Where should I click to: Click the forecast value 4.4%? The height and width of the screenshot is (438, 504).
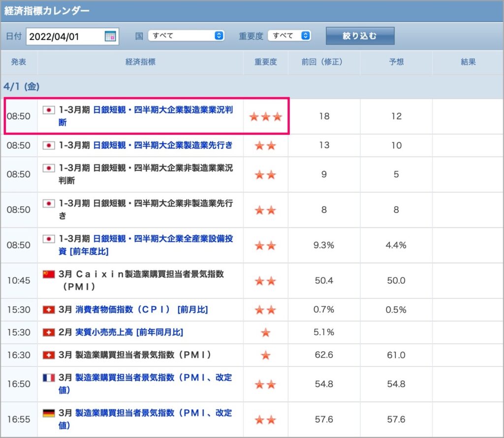[396, 245]
